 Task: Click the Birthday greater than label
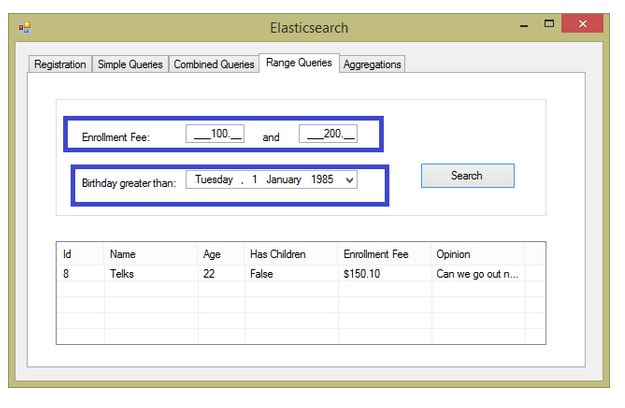(x=129, y=183)
